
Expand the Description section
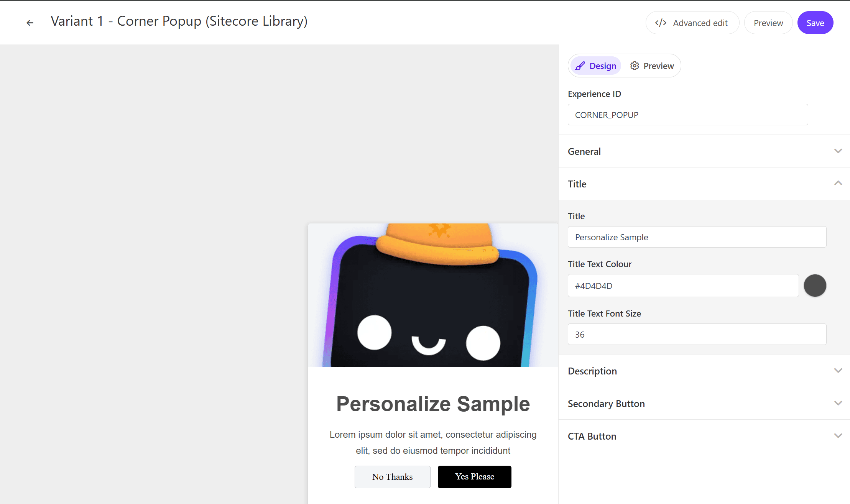tap(838, 371)
